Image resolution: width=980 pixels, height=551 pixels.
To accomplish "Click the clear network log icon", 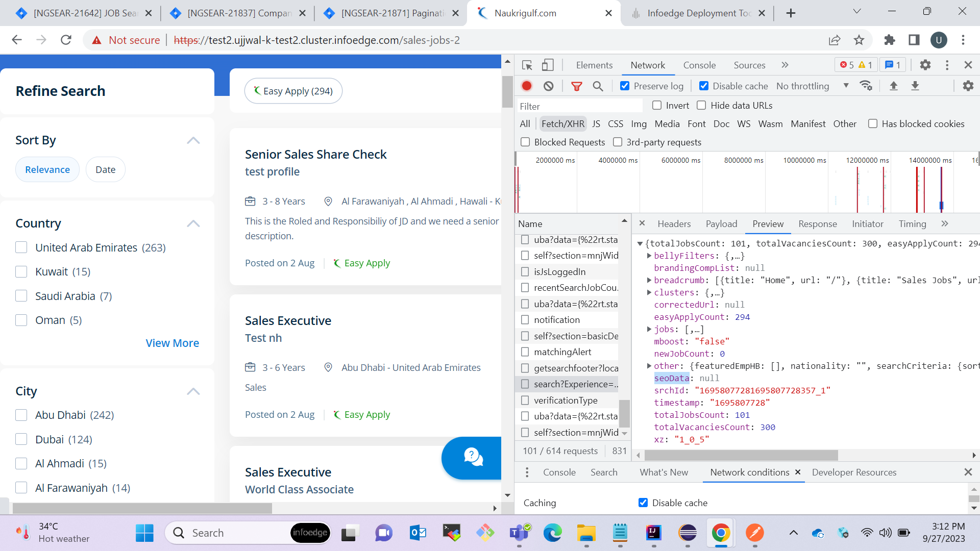I will (x=549, y=86).
